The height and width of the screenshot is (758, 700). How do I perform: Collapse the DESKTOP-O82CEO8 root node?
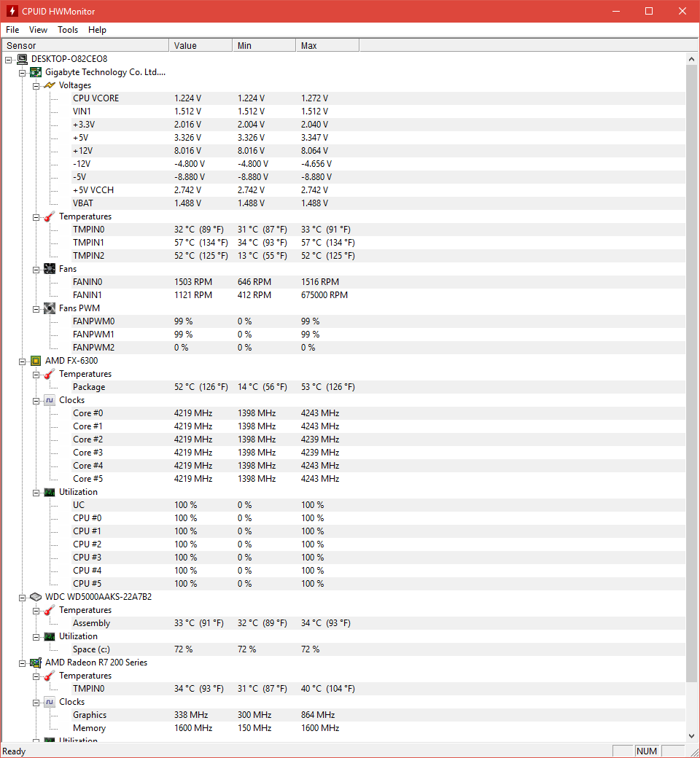click(8, 60)
